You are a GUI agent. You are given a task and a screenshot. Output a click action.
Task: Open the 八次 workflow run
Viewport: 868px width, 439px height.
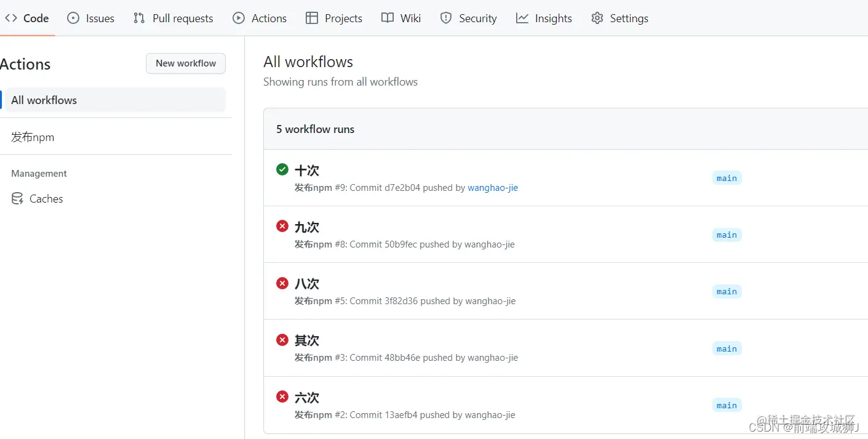tap(307, 284)
